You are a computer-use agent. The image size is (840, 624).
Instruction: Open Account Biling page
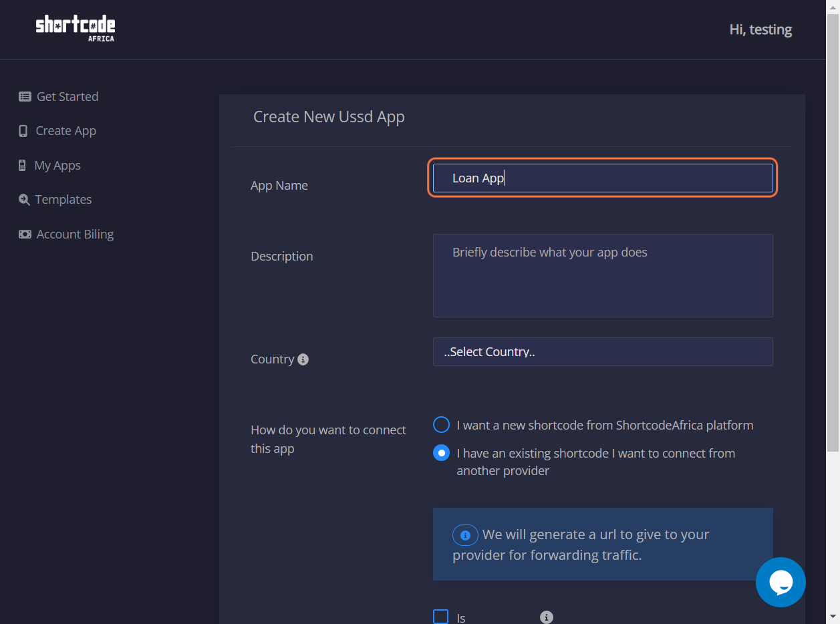(67, 235)
